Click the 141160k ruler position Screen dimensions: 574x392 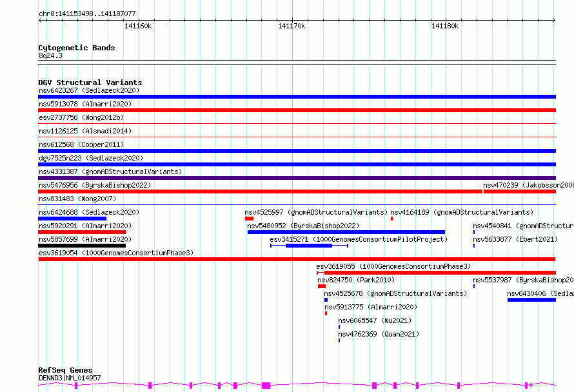(x=138, y=26)
